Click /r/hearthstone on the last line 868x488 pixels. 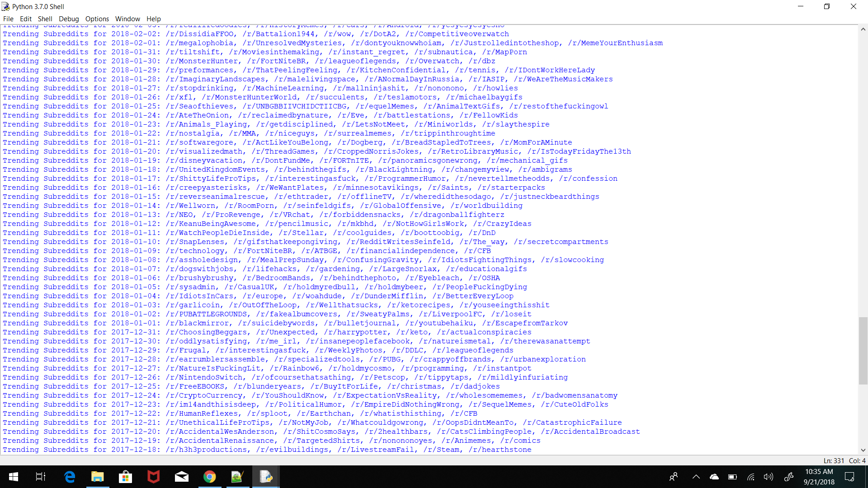500,450
